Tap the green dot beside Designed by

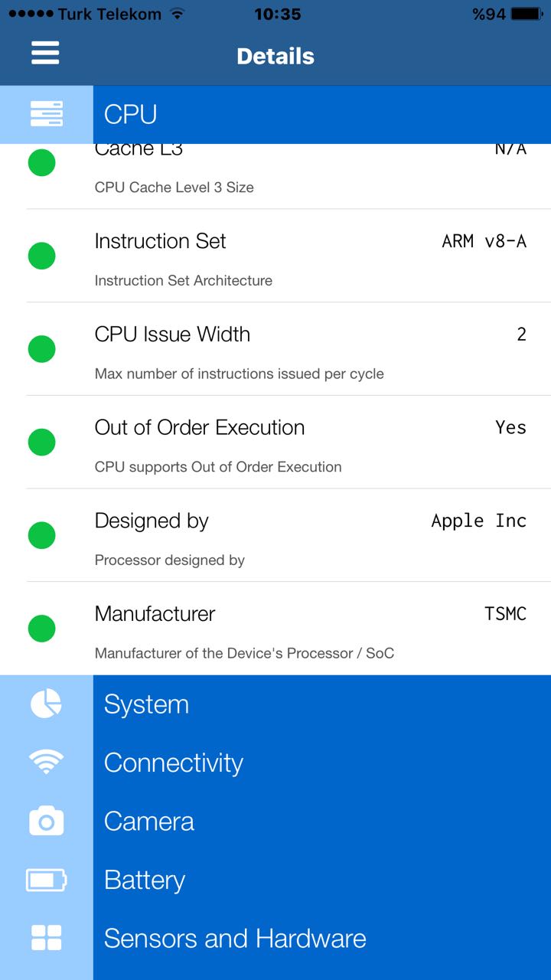[x=42, y=535]
